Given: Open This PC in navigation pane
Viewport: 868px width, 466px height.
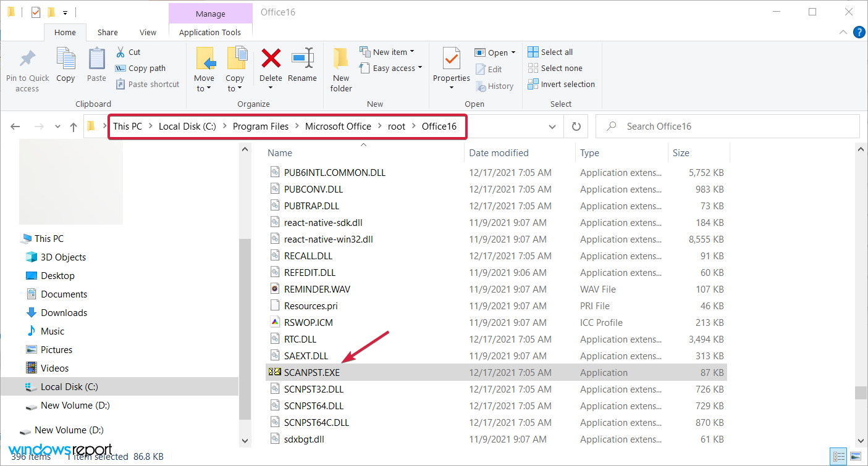Looking at the screenshot, I should (x=49, y=239).
